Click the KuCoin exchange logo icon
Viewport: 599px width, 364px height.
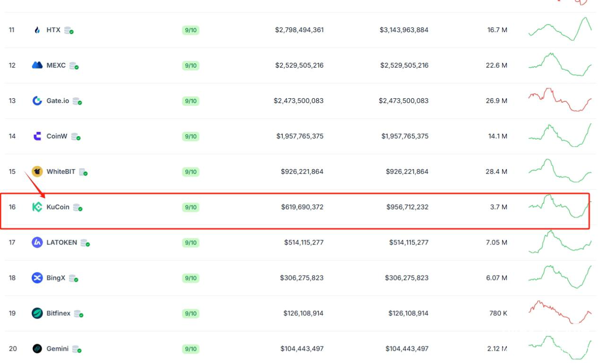[x=37, y=207]
